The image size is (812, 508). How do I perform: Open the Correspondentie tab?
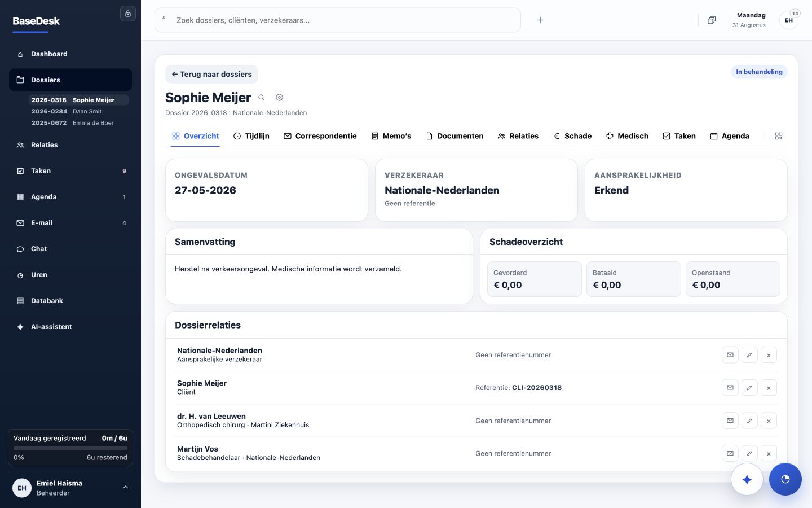click(x=320, y=136)
